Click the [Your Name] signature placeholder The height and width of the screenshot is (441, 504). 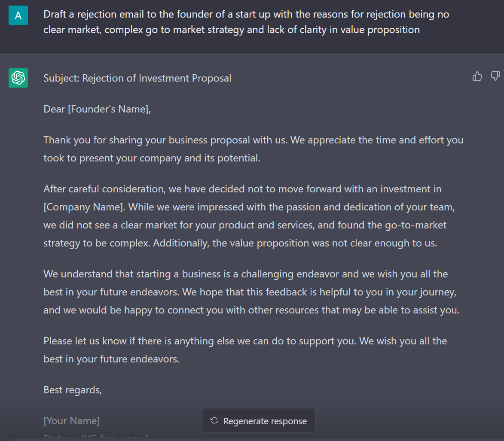tap(72, 421)
